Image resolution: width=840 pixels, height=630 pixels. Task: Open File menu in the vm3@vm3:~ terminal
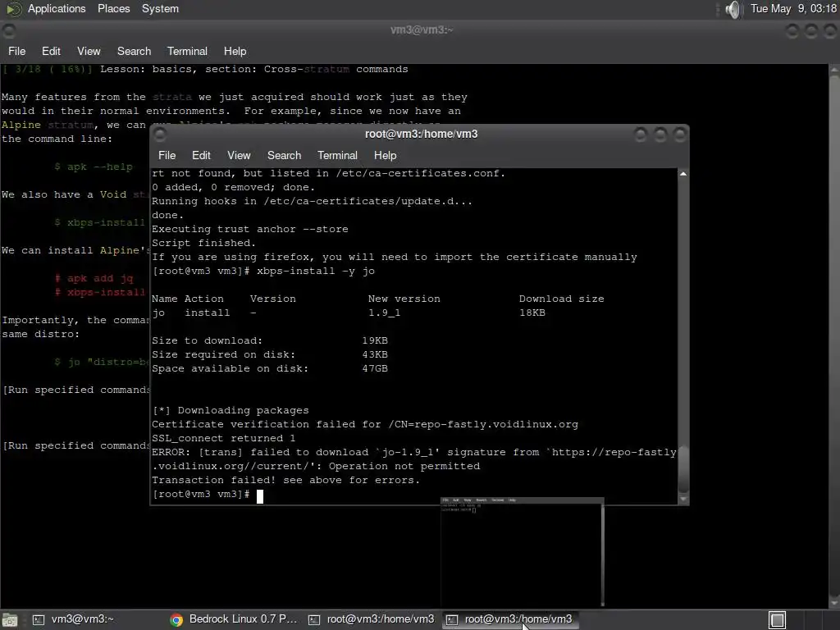click(16, 52)
